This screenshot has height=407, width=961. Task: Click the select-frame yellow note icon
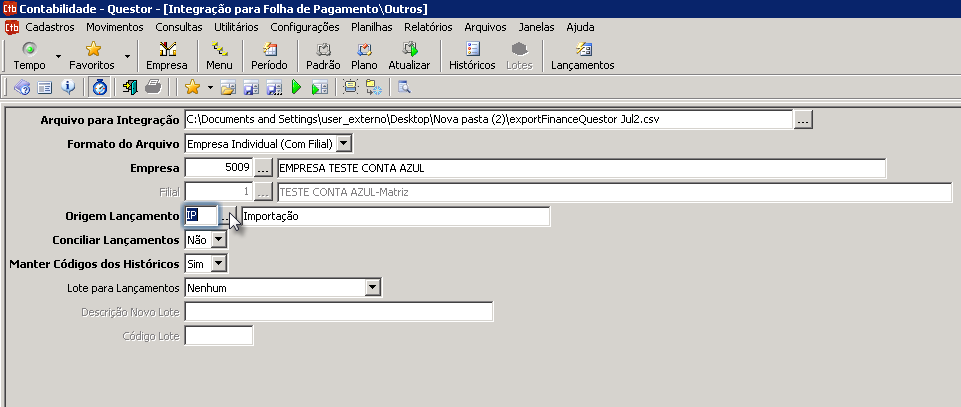pyautogui.click(x=350, y=88)
